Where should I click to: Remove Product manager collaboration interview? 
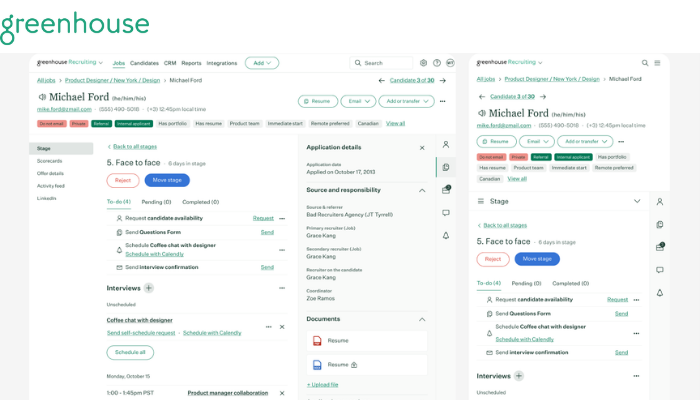click(282, 393)
